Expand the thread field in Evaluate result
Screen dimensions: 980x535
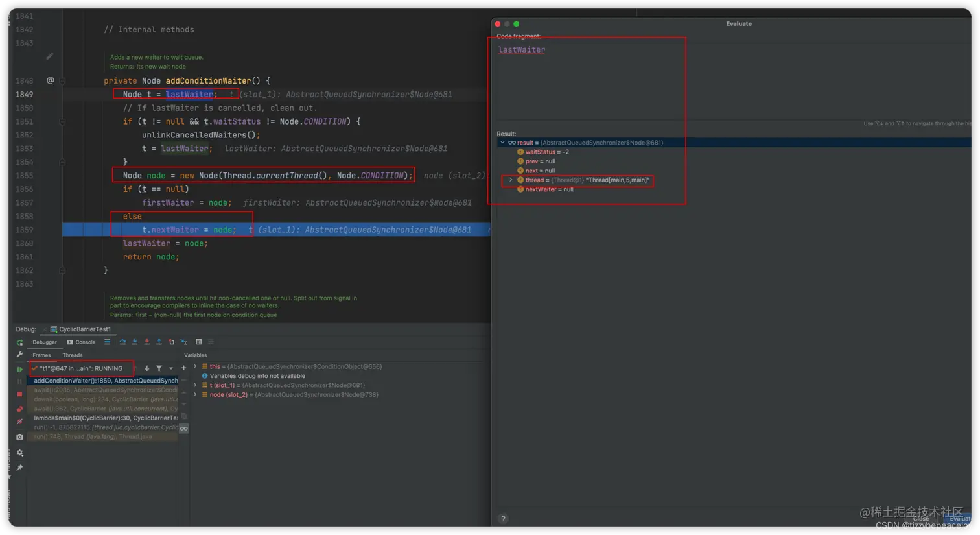pos(511,180)
